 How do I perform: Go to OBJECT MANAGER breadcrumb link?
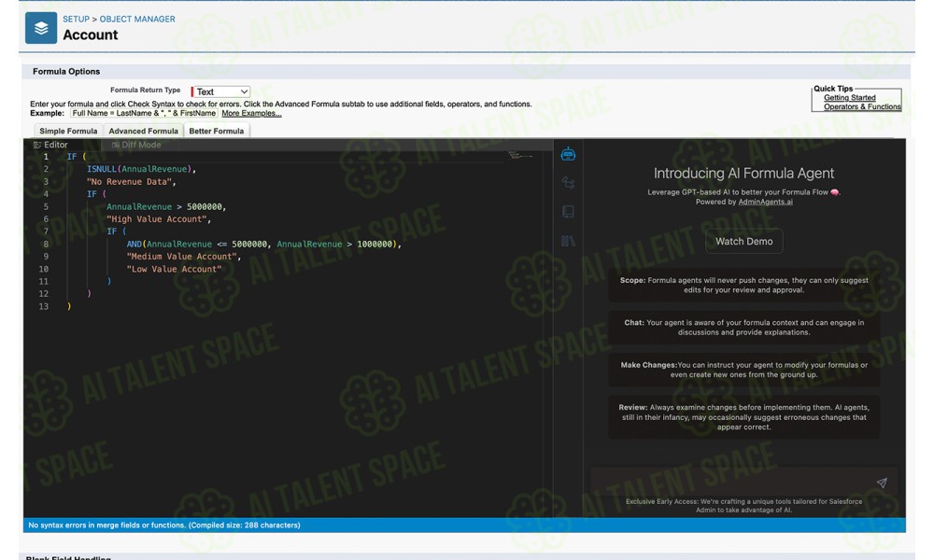click(x=137, y=19)
